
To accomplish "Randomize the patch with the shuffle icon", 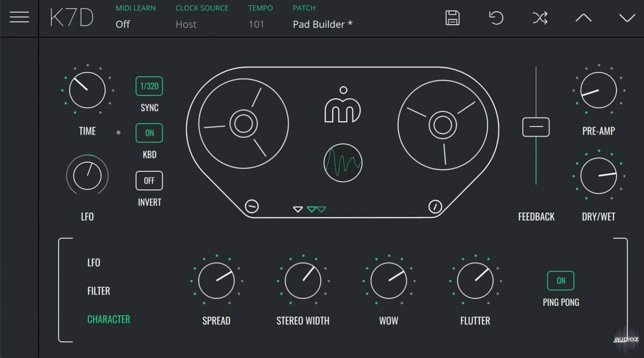I will click(x=539, y=18).
